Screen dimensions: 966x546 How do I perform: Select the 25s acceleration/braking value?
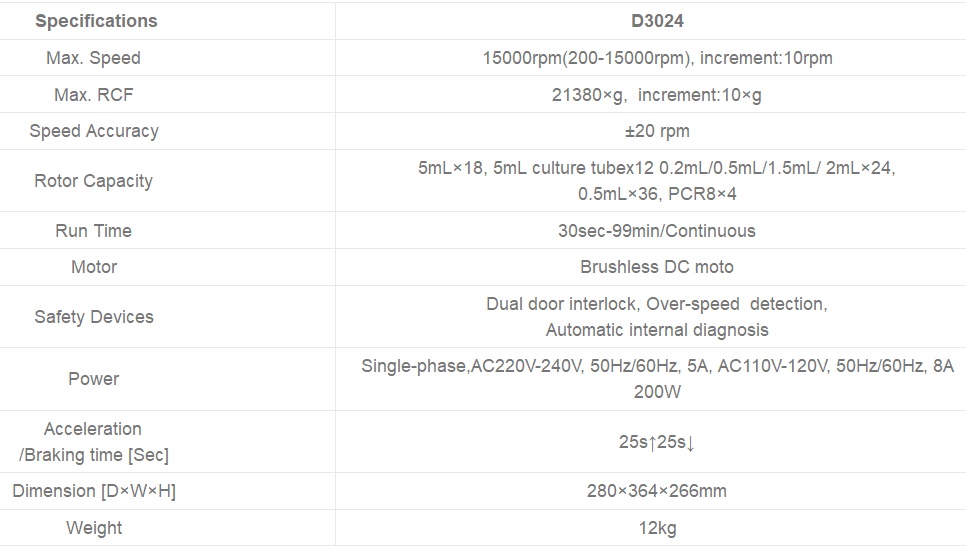pyautogui.click(x=657, y=442)
